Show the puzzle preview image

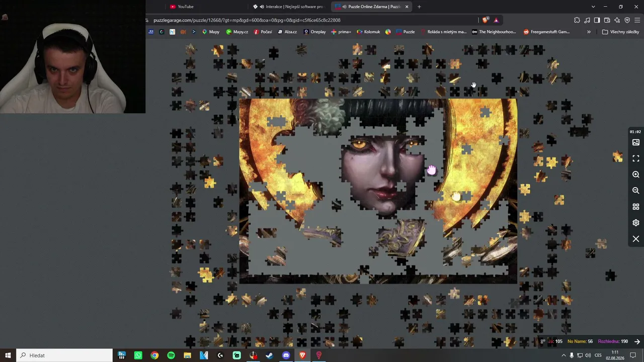tap(636, 142)
